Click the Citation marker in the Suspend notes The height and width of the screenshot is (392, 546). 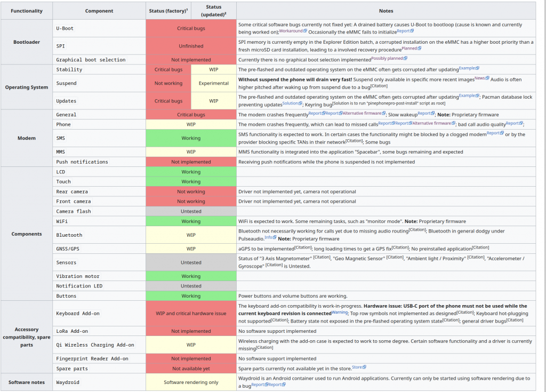379,86
